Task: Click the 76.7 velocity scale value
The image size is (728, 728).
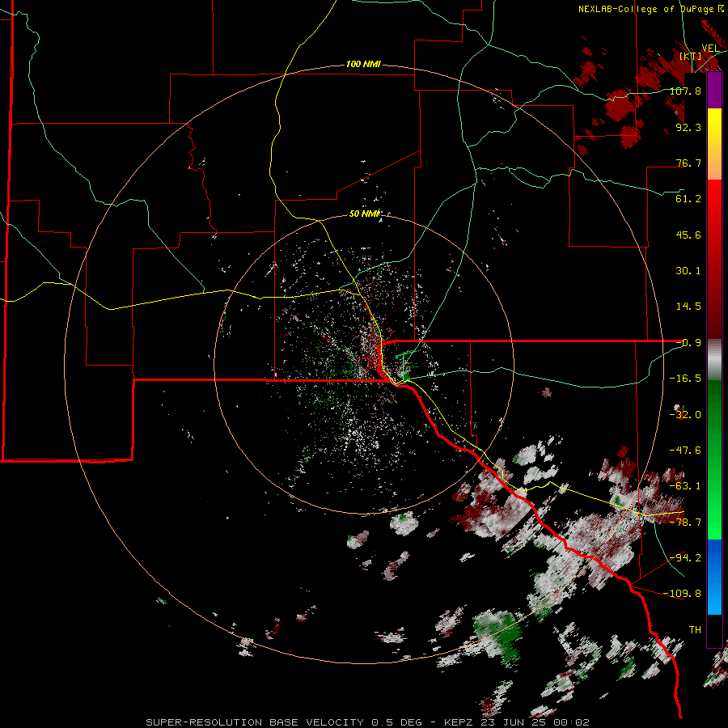Action: tap(688, 163)
